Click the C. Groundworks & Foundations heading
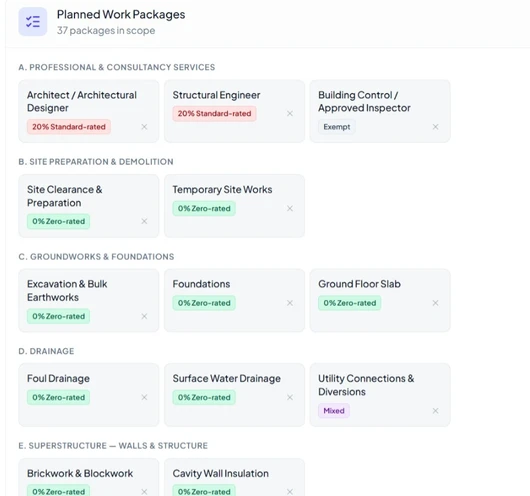The height and width of the screenshot is (496, 530). (x=96, y=257)
